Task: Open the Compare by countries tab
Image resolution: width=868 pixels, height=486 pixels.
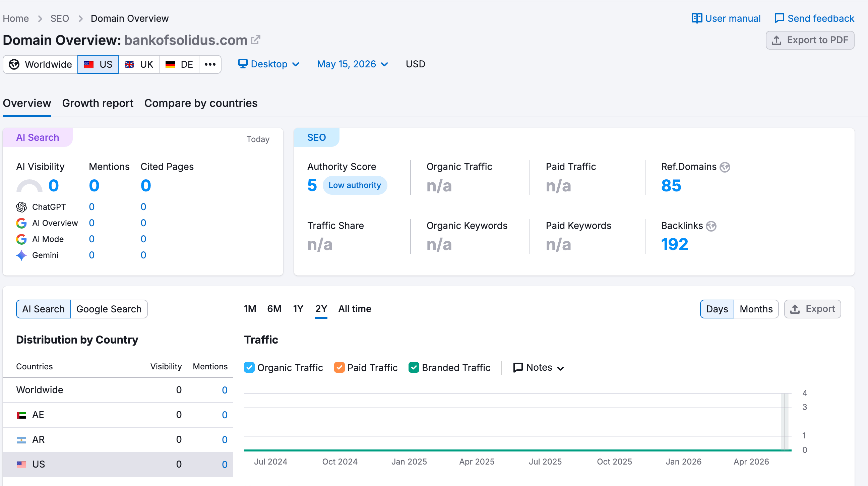Action: click(201, 103)
